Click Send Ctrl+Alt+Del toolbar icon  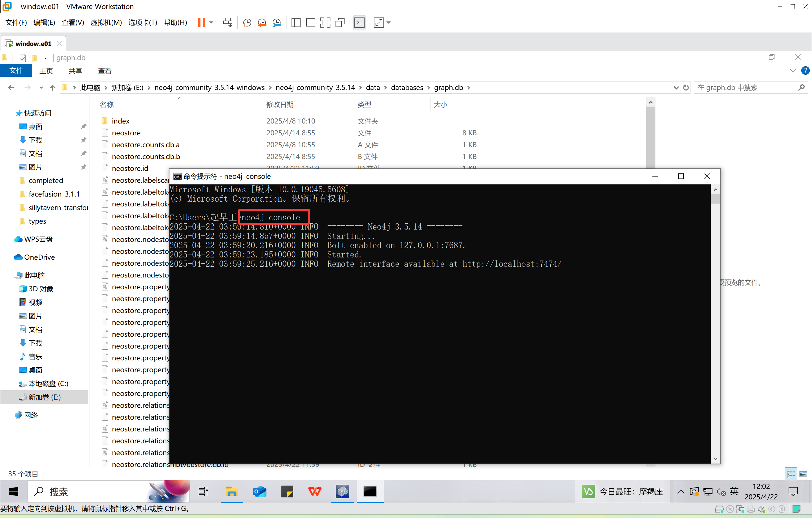(x=228, y=23)
